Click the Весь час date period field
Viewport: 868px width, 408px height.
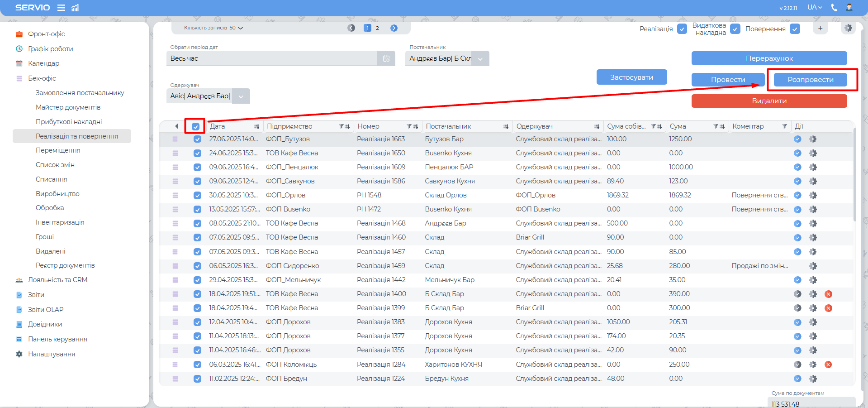coord(271,58)
